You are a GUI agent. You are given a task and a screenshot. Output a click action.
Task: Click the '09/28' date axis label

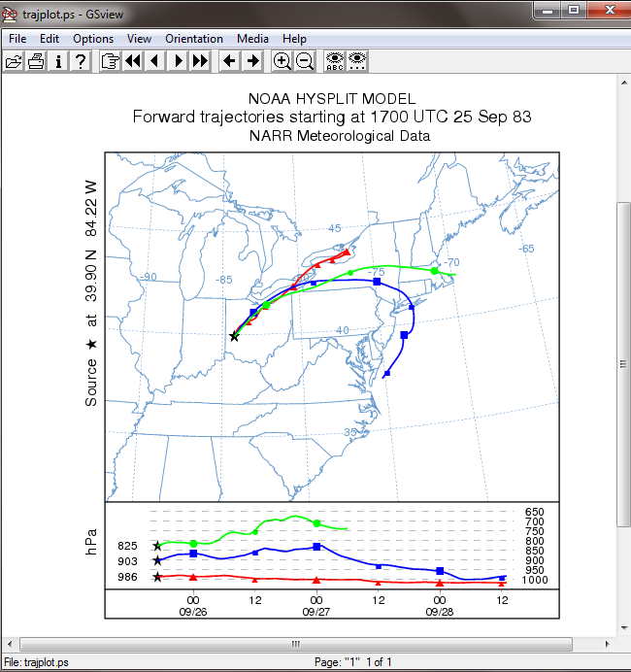coord(440,612)
